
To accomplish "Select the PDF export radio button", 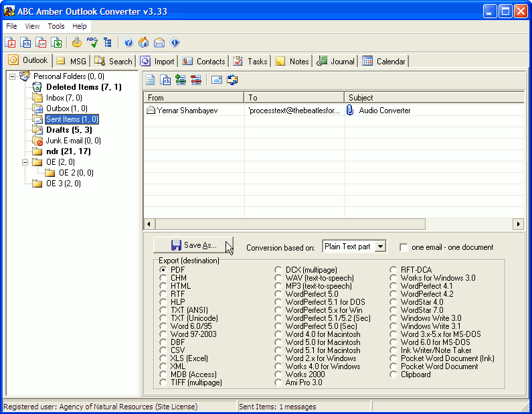I will [163, 270].
